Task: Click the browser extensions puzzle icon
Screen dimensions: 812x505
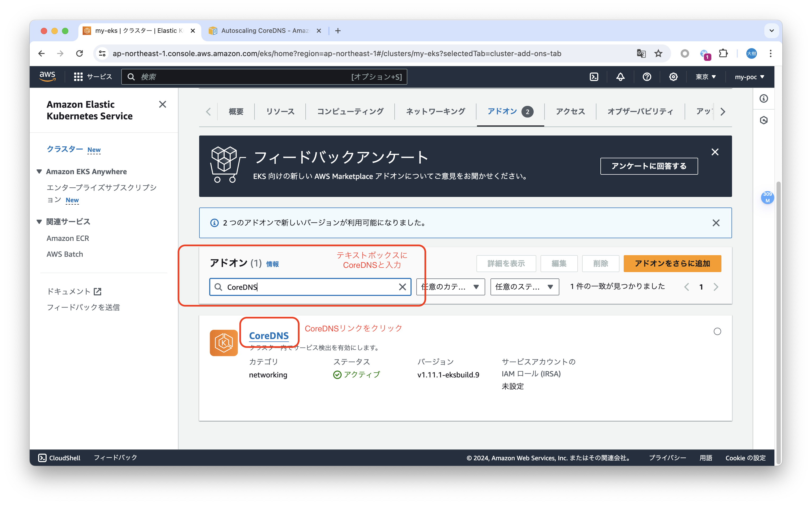Action: point(724,53)
